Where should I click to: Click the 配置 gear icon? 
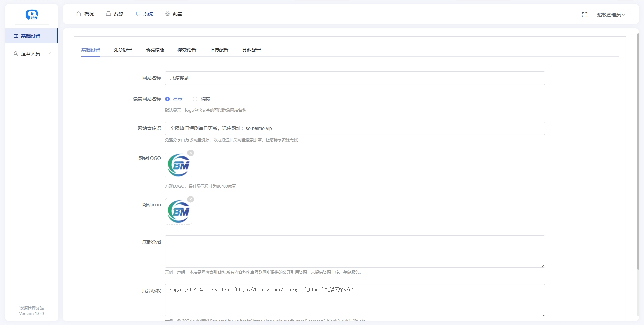[167, 14]
